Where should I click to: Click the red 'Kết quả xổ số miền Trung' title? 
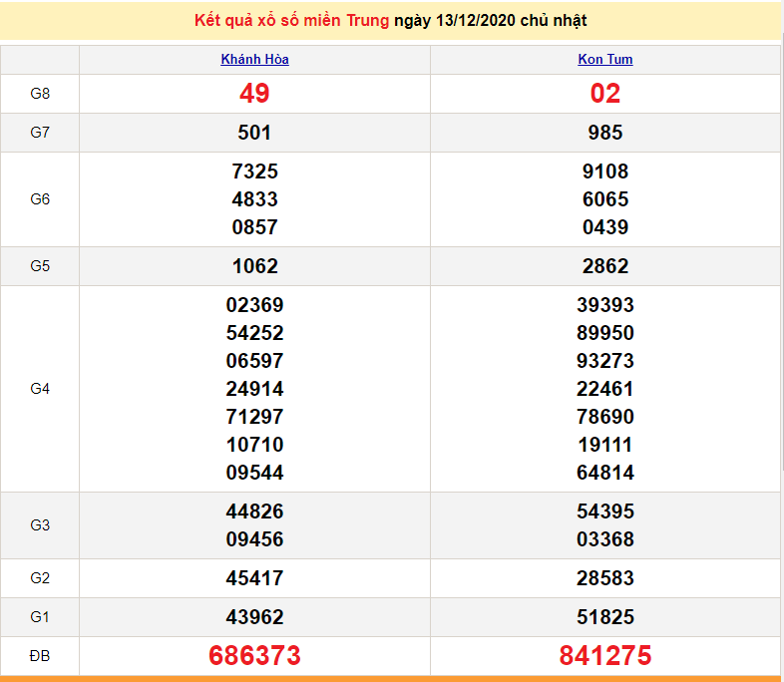click(291, 20)
